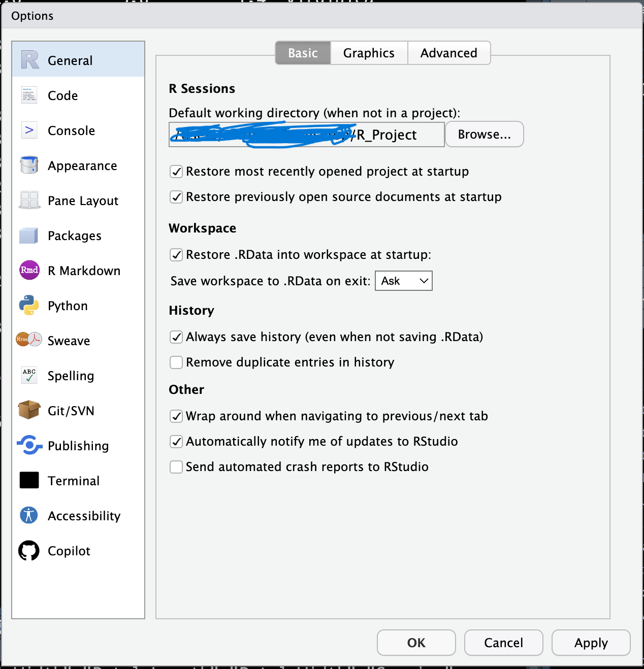Toggle Always save history checkbox
This screenshot has width=644, height=669.
176,337
